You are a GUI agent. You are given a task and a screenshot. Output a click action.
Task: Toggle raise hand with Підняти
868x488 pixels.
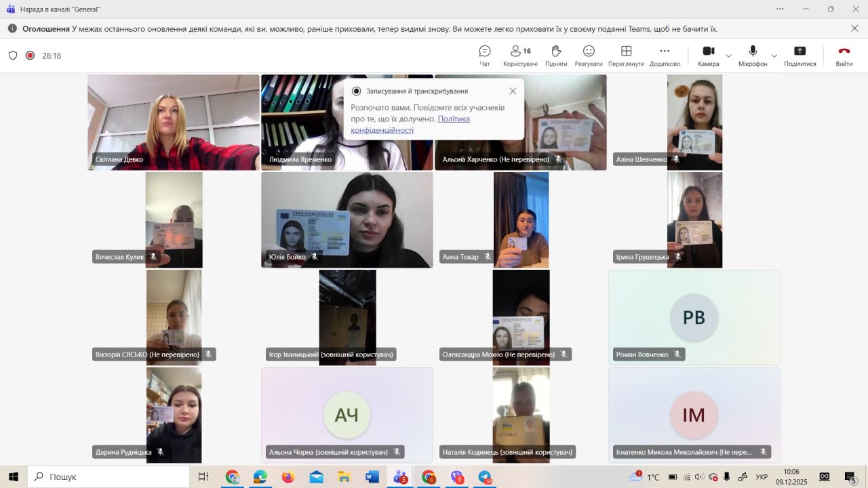click(x=556, y=56)
